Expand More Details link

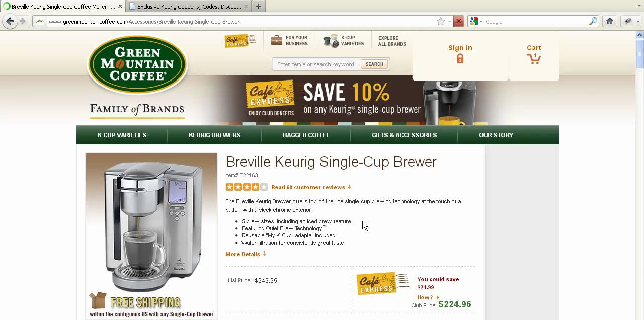point(246,254)
